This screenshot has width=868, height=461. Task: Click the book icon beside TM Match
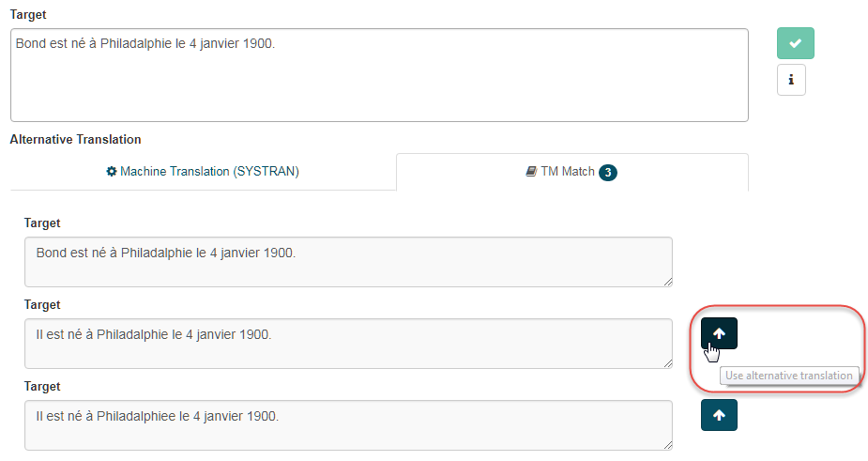pyautogui.click(x=531, y=172)
